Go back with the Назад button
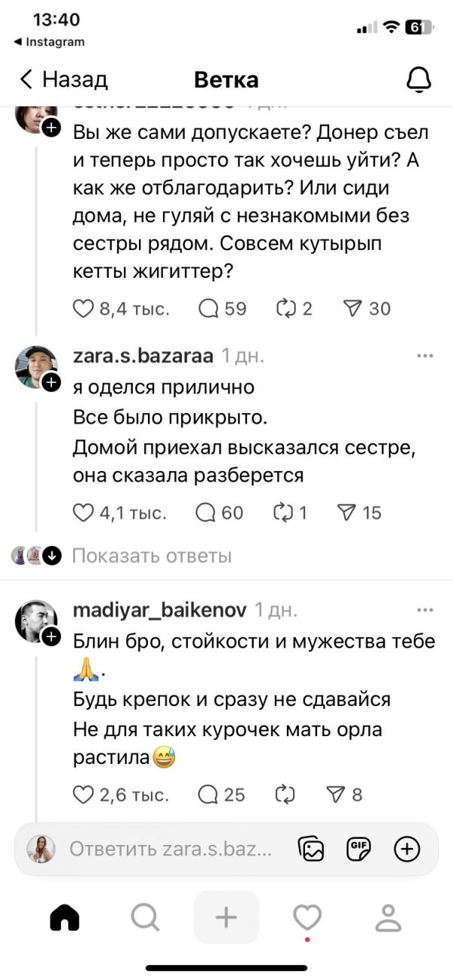The height and width of the screenshot is (980, 453). 64,79
